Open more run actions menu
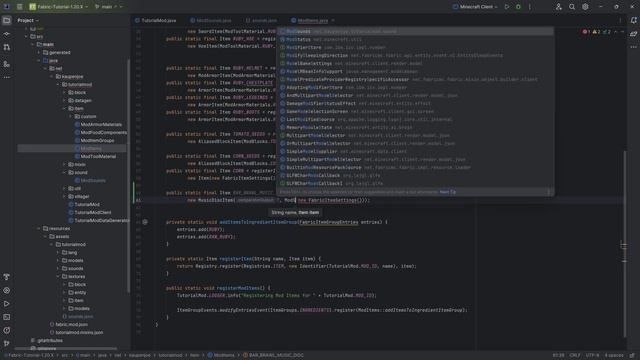640x360 pixels. [530, 7]
